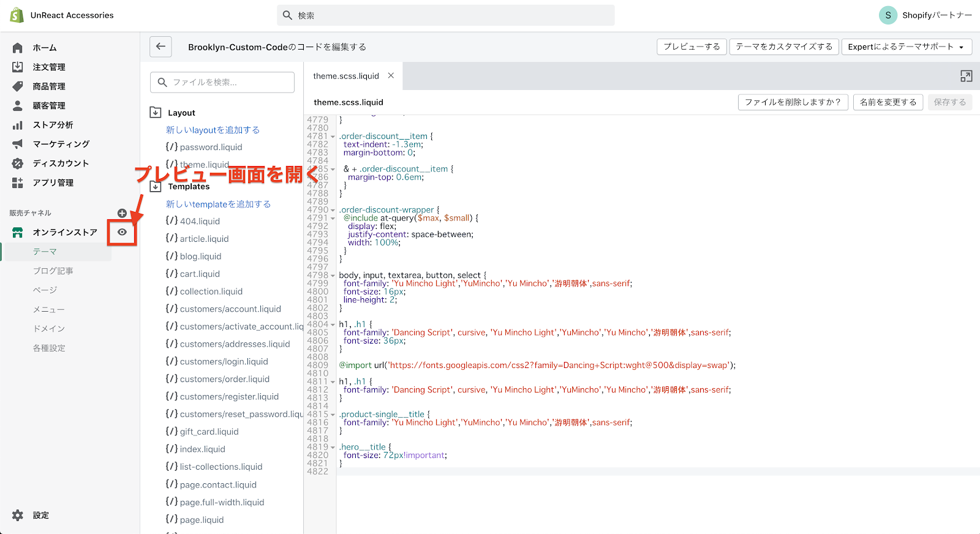The width and height of the screenshot is (980, 534).
Task: Open ストア分析 analytics in sidebar
Action: 52,125
